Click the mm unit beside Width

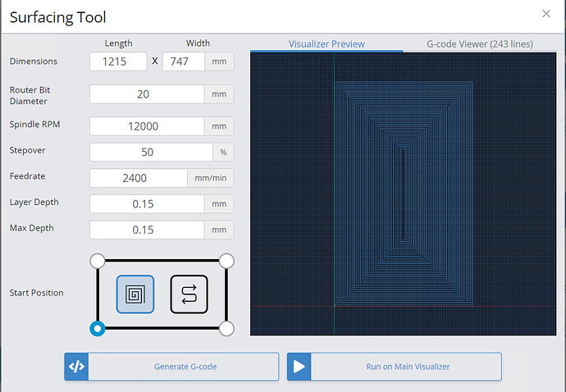coord(219,62)
